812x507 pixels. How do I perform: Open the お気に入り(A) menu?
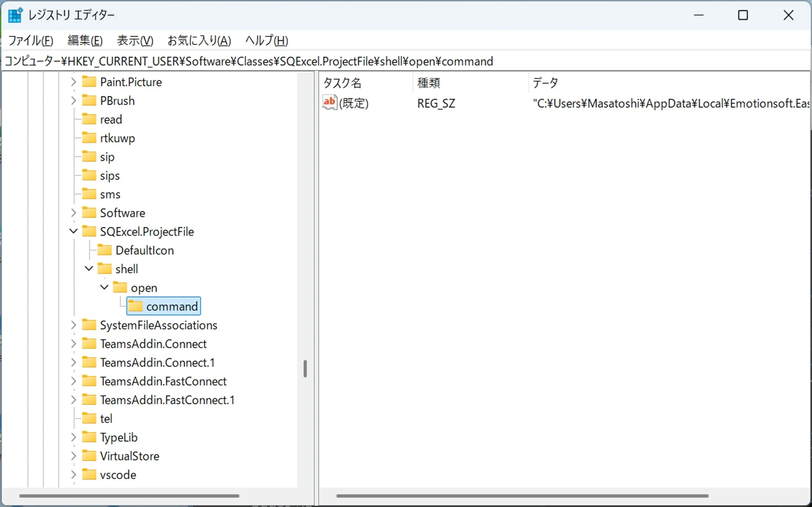pyautogui.click(x=199, y=40)
